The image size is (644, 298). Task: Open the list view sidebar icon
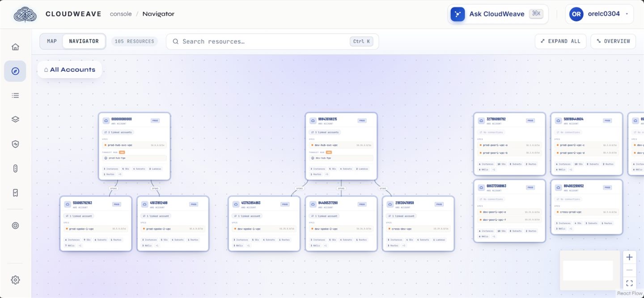point(15,95)
